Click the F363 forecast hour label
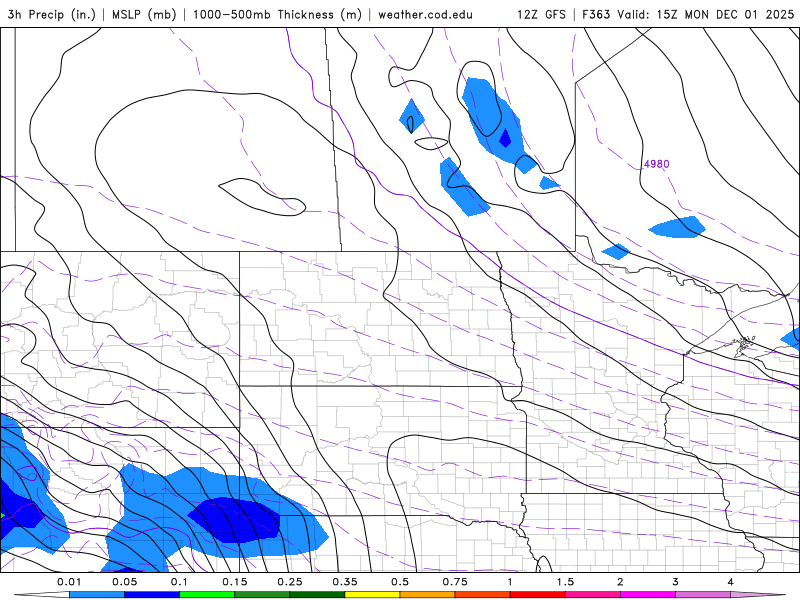Viewport: 800px width, 600px height. pyautogui.click(x=596, y=14)
